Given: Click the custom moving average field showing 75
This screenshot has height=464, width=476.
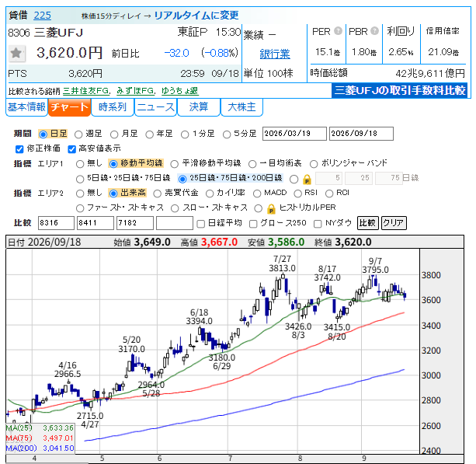Looking at the screenshot, I should (x=388, y=178).
